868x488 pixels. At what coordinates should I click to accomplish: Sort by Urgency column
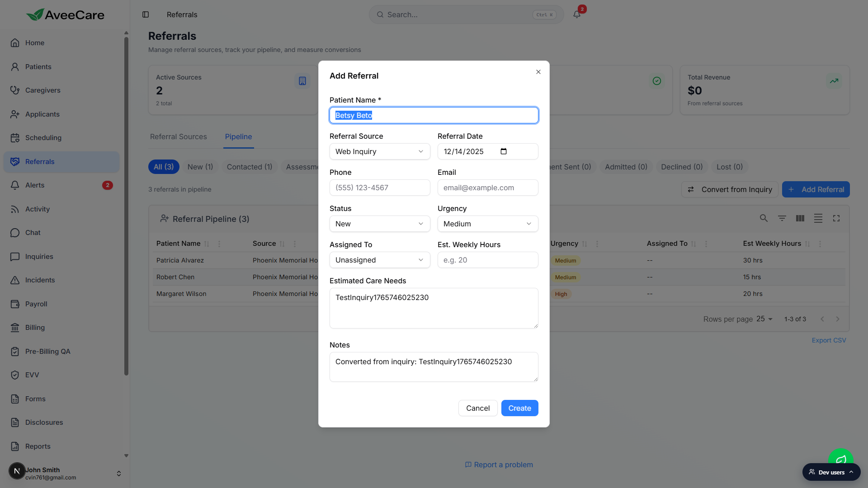tap(584, 244)
